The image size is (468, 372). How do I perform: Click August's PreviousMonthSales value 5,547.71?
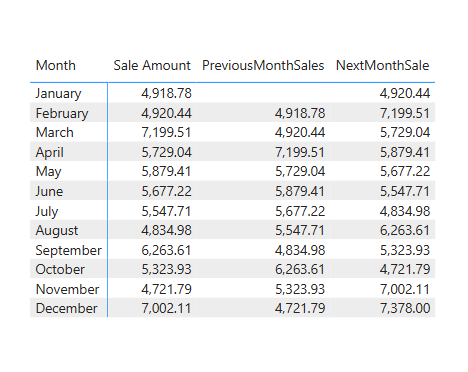(x=300, y=231)
